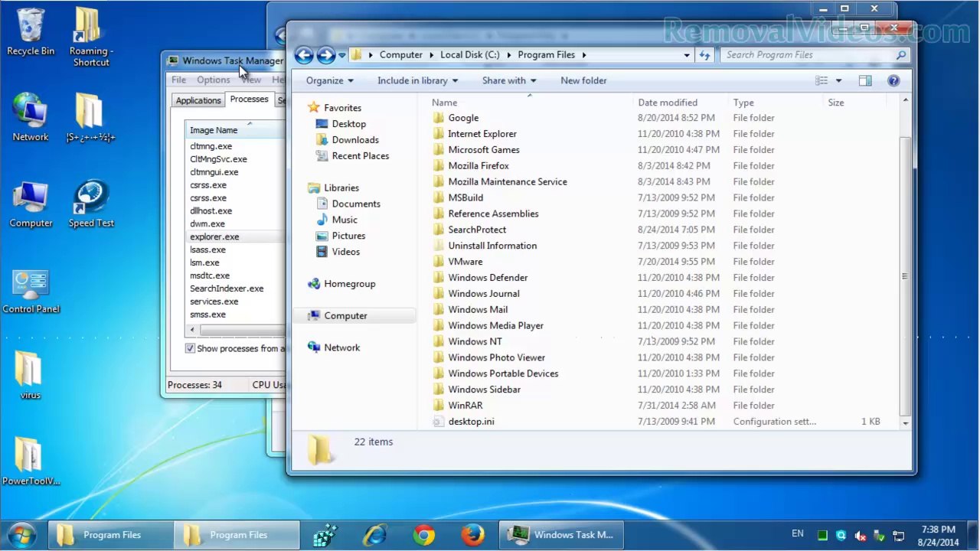Click the Windows Start orb
Viewport: 980px width, 551px height.
pos(21,534)
